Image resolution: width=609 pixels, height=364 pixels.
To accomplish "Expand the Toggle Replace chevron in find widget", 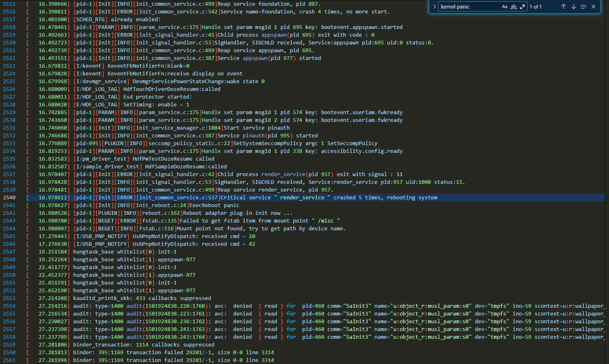I will pos(435,7).
